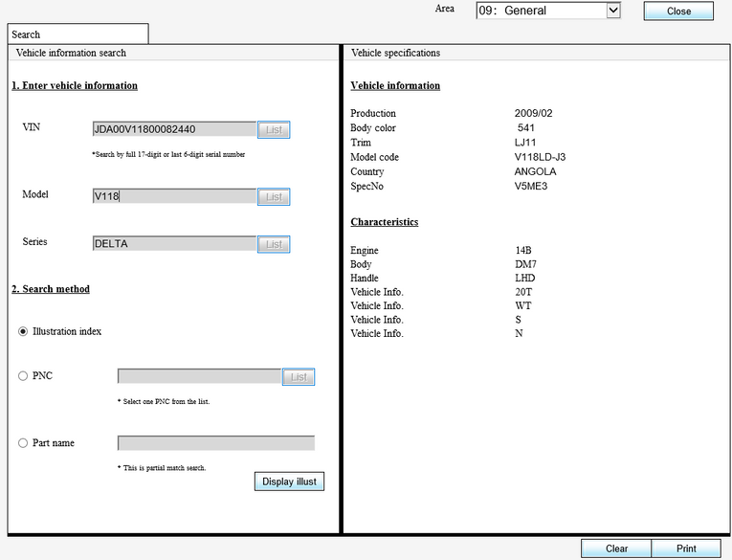Focus the Model text field containing V118
Image resolution: width=732 pixels, height=560 pixels.
click(x=174, y=196)
